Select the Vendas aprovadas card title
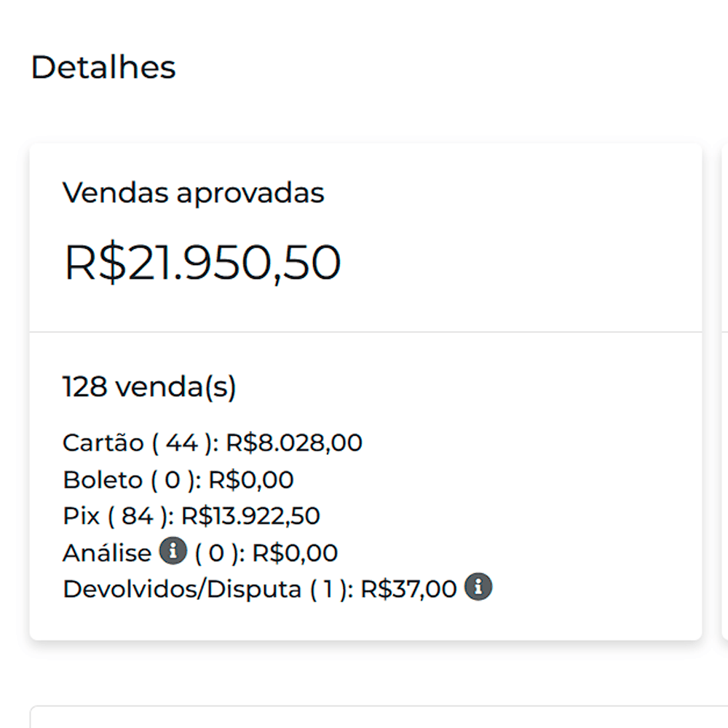The height and width of the screenshot is (728, 728). [x=193, y=193]
